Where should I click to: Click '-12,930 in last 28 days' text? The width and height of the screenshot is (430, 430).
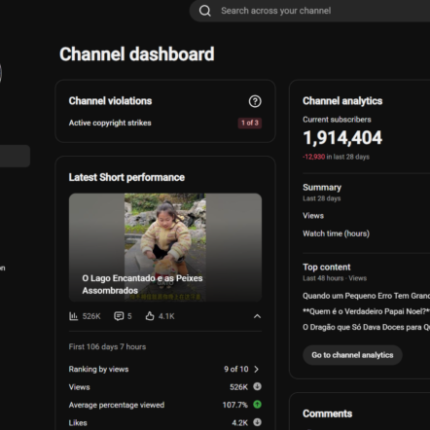[x=336, y=157]
